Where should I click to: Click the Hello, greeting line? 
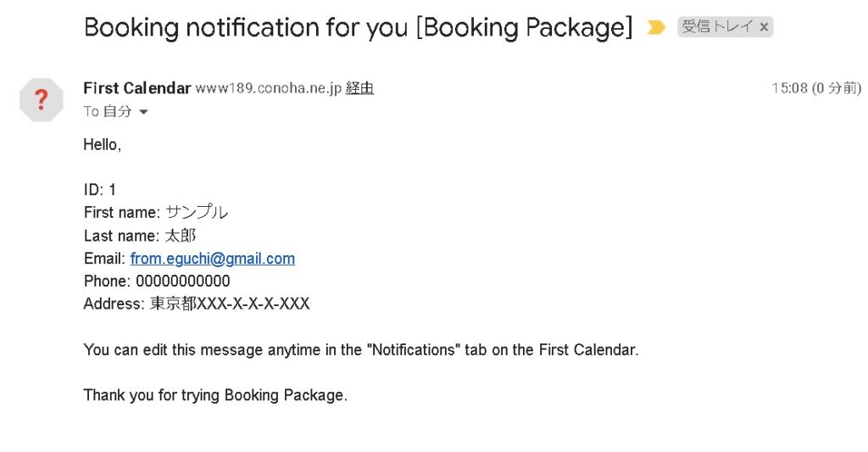coord(103,145)
